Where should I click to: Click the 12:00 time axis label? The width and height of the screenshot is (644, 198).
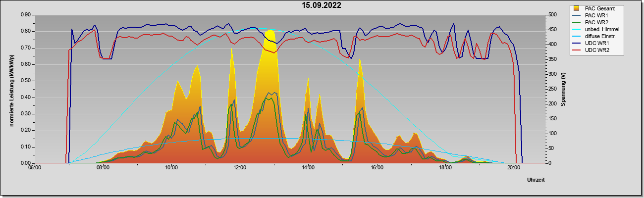click(239, 168)
